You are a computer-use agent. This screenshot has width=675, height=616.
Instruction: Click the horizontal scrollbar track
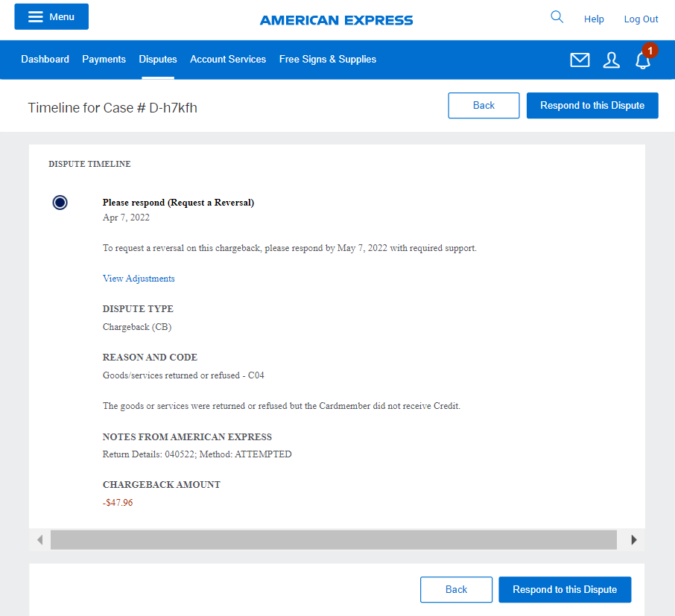point(333,540)
